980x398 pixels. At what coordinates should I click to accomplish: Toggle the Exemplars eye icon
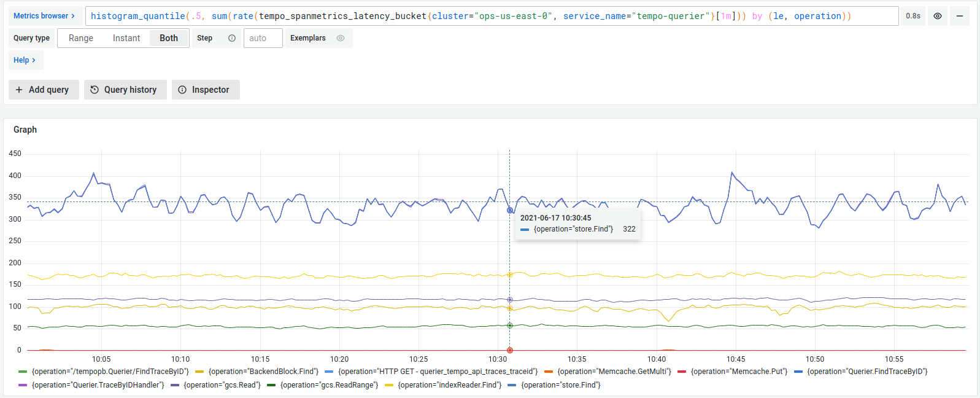tap(341, 38)
